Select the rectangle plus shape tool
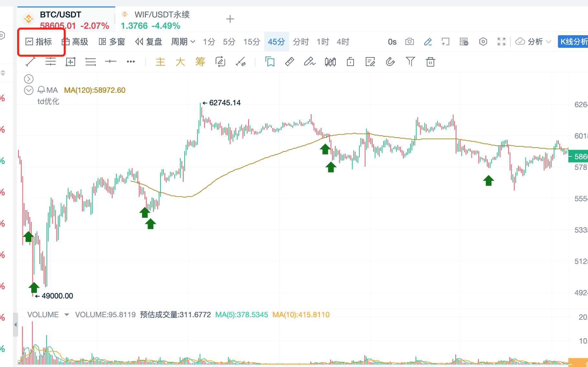The image size is (588, 367). pos(71,62)
